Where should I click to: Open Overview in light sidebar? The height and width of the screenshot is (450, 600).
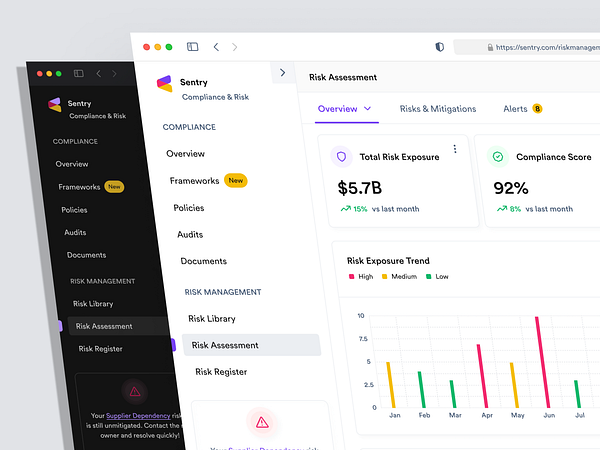coord(186,153)
